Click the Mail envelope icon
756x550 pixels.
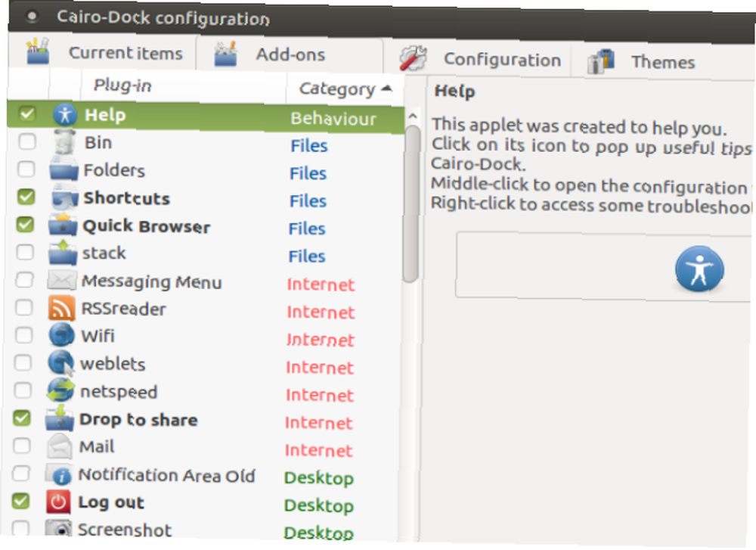click(x=59, y=446)
